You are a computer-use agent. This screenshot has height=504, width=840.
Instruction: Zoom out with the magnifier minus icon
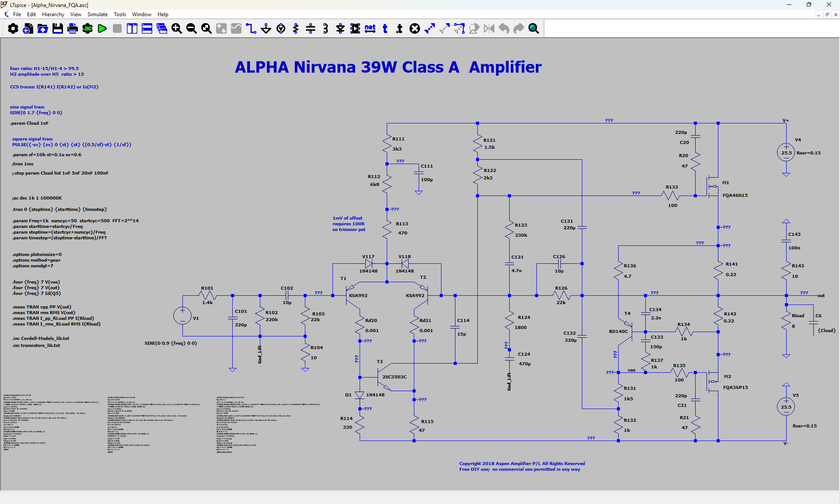pos(192,29)
